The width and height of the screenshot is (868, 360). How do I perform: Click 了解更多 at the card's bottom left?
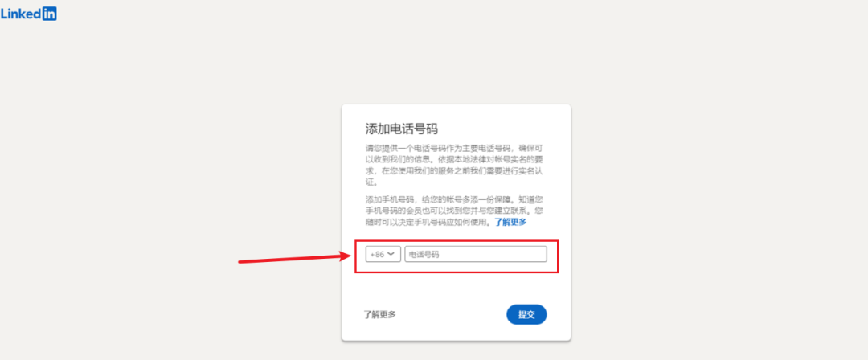[x=379, y=314]
